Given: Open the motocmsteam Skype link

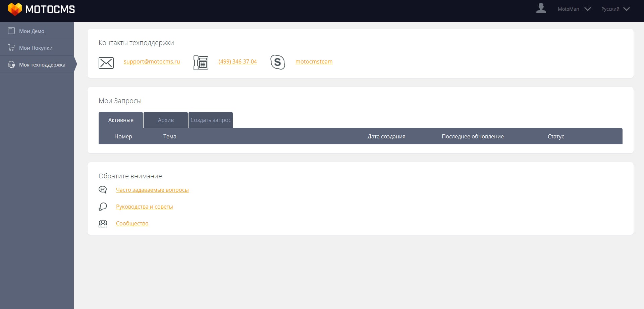Looking at the screenshot, I should pos(314,61).
